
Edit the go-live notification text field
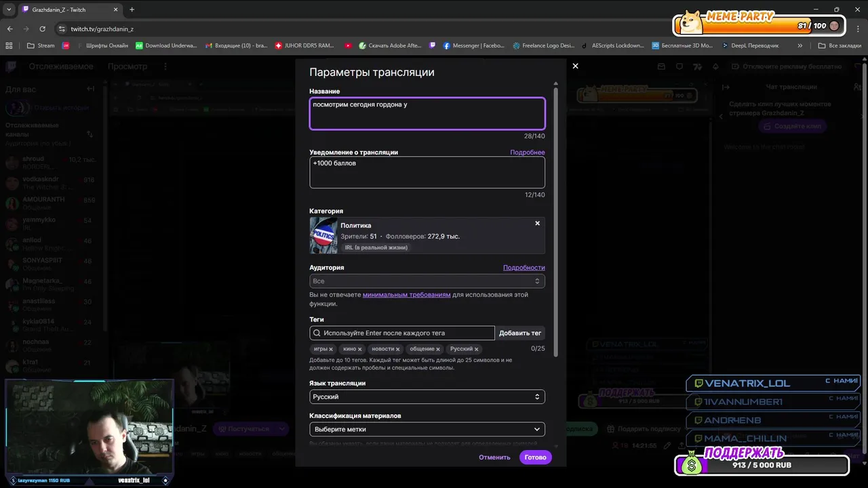coord(427,172)
